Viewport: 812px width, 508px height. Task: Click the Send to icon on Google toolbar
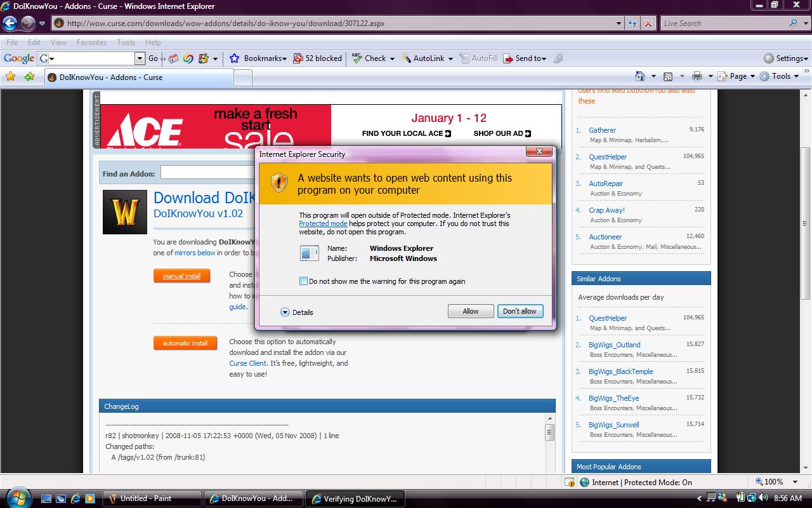tap(508, 58)
